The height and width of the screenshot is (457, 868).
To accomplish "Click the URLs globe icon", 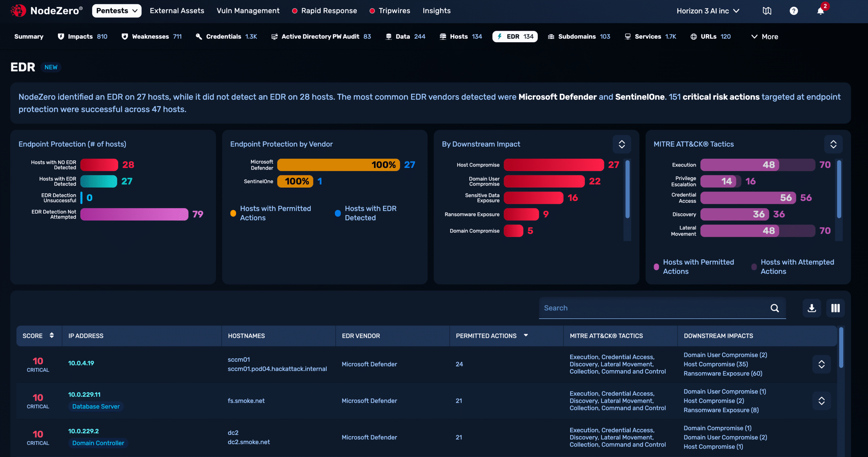I will (x=693, y=36).
